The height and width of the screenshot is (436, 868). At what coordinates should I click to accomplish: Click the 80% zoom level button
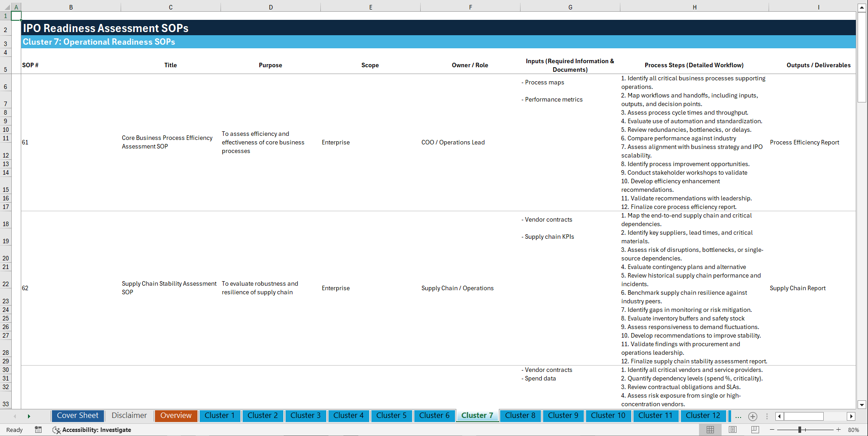pos(854,430)
